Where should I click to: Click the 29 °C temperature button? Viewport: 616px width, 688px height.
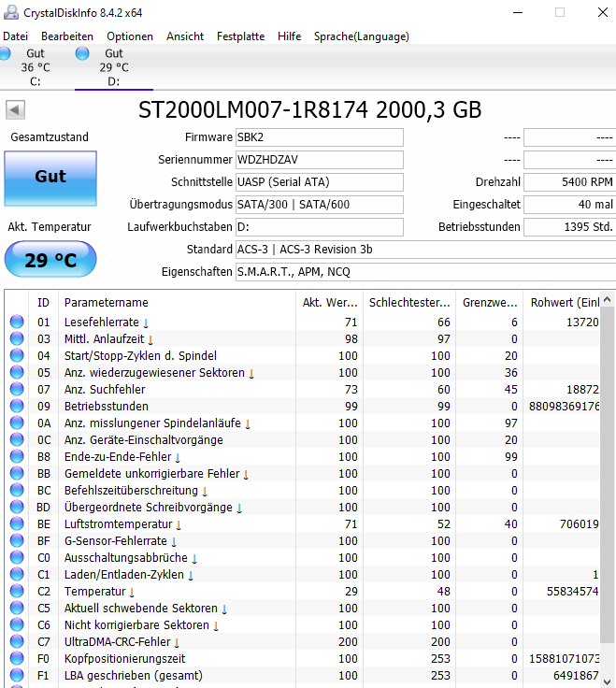[50, 259]
